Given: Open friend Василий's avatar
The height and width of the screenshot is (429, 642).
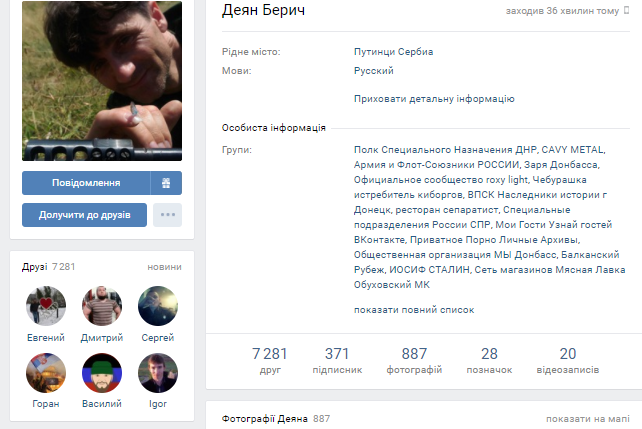Looking at the screenshot, I should coord(102,373).
